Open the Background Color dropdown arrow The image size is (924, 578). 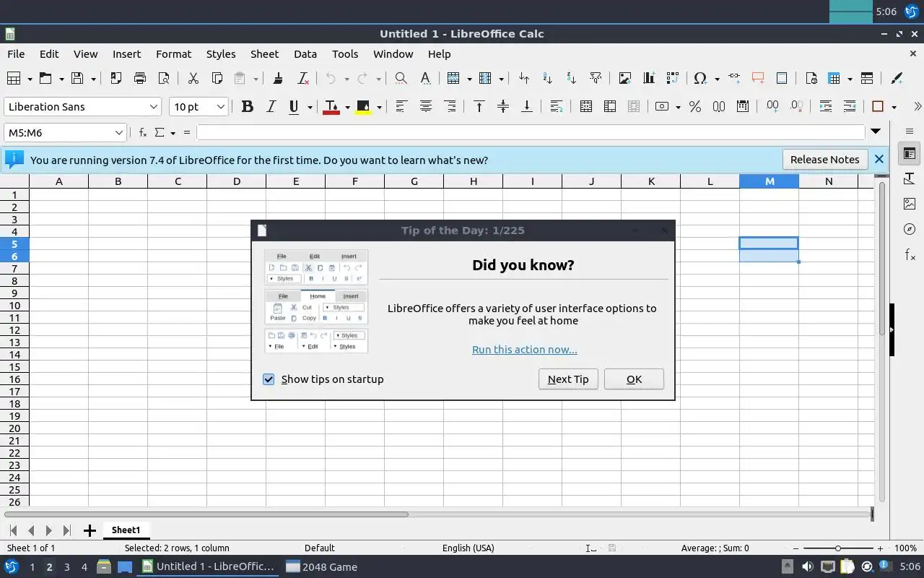pos(379,107)
